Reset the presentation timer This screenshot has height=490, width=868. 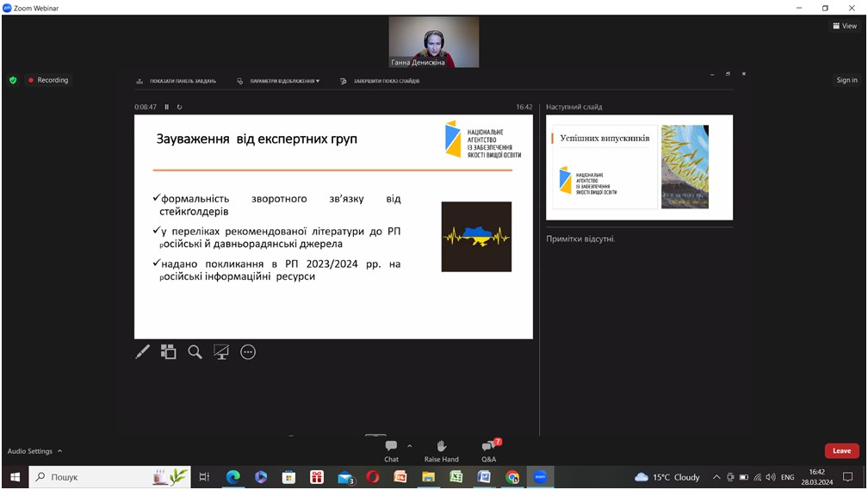[x=179, y=107]
